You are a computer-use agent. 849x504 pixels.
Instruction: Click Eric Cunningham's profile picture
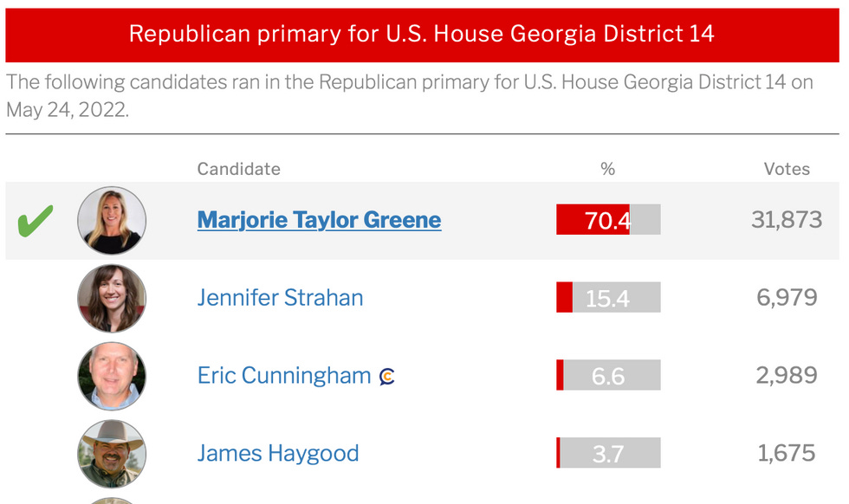(112, 376)
